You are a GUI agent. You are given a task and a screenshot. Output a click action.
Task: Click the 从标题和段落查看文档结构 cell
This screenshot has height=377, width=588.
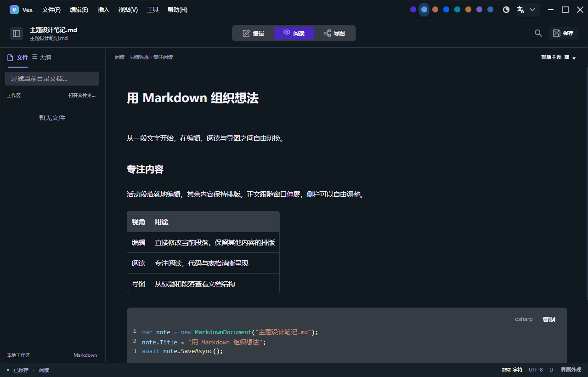coord(215,284)
